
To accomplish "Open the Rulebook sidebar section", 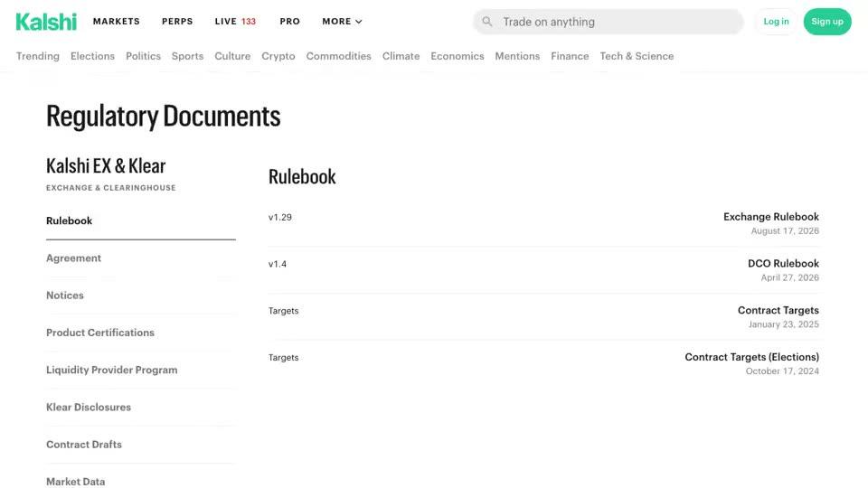I will (x=141, y=221).
